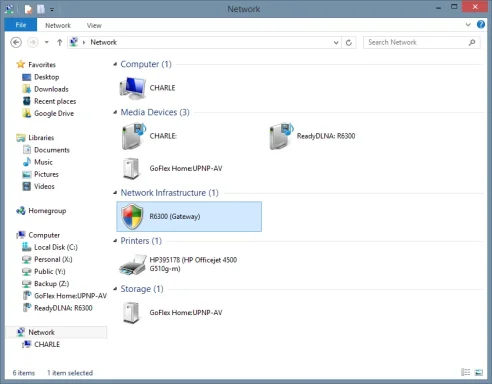Switch to details view icon in status bar
Image resolution: width=492 pixels, height=384 pixels.
click(x=465, y=372)
